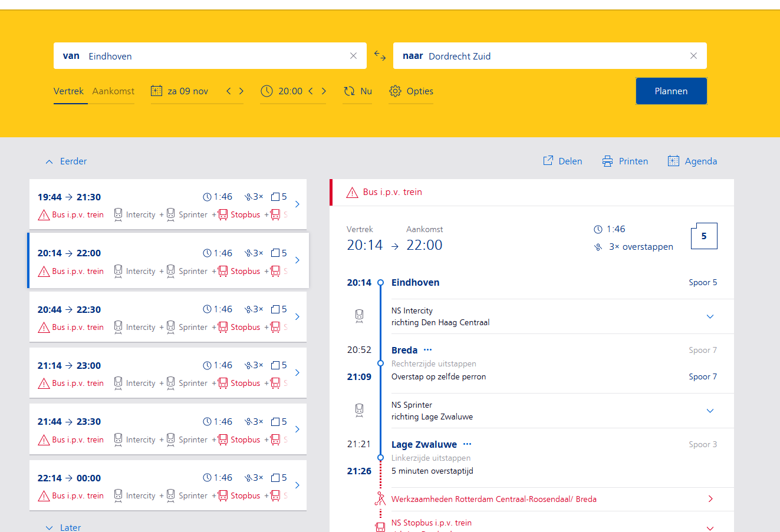This screenshot has width=780, height=532.
Task: Add trip to Agenda
Action: [692, 161]
